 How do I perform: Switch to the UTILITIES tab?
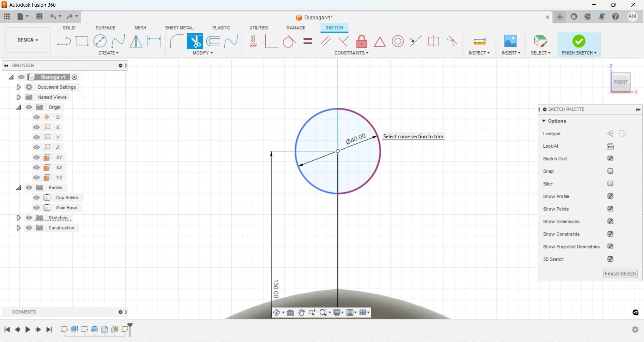(259, 28)
